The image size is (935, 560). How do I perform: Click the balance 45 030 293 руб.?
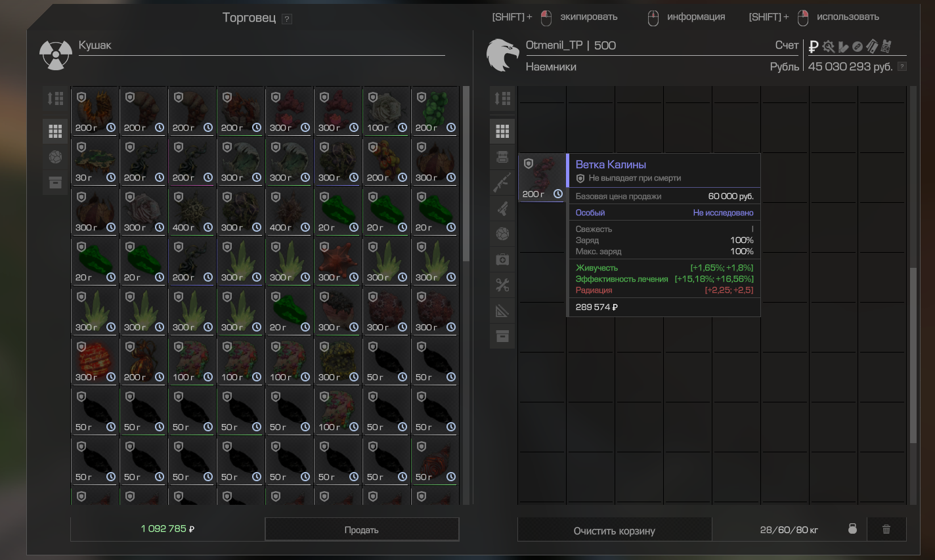click(x=850, y=66)
